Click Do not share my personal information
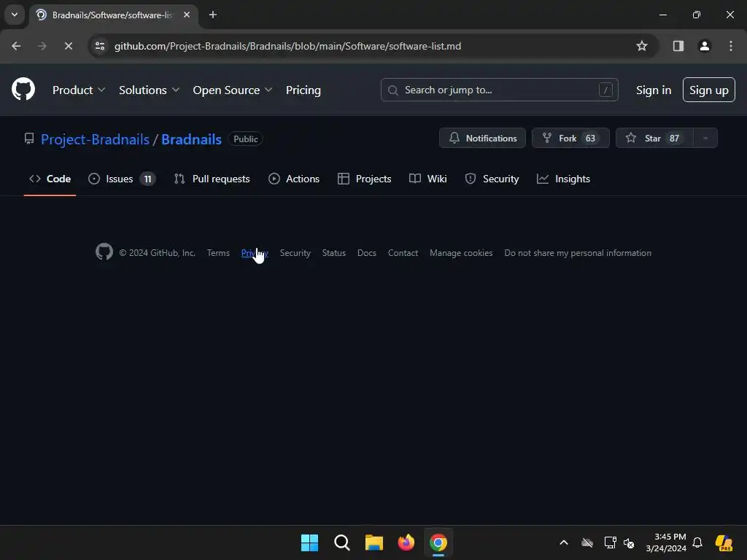The width and height of the screenshot is (747, 560). pos(578,253)
